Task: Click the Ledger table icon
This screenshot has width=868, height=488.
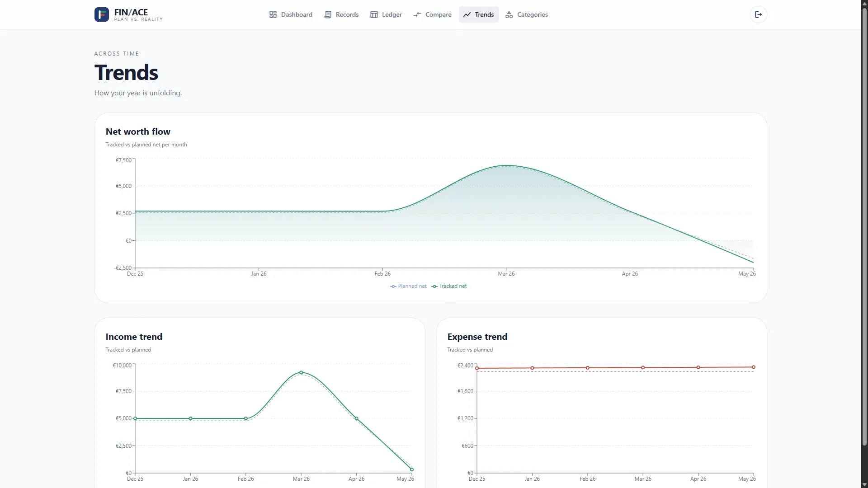Action: [374, 14]
